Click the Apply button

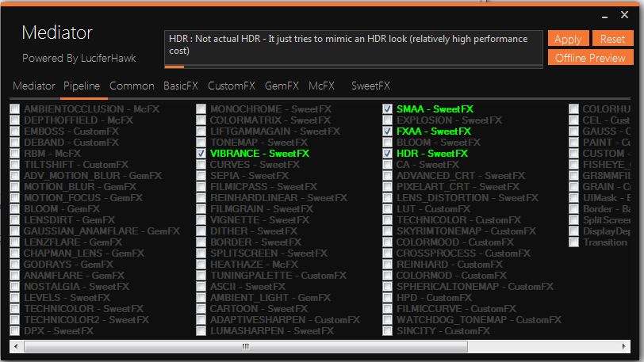[568, 39]
